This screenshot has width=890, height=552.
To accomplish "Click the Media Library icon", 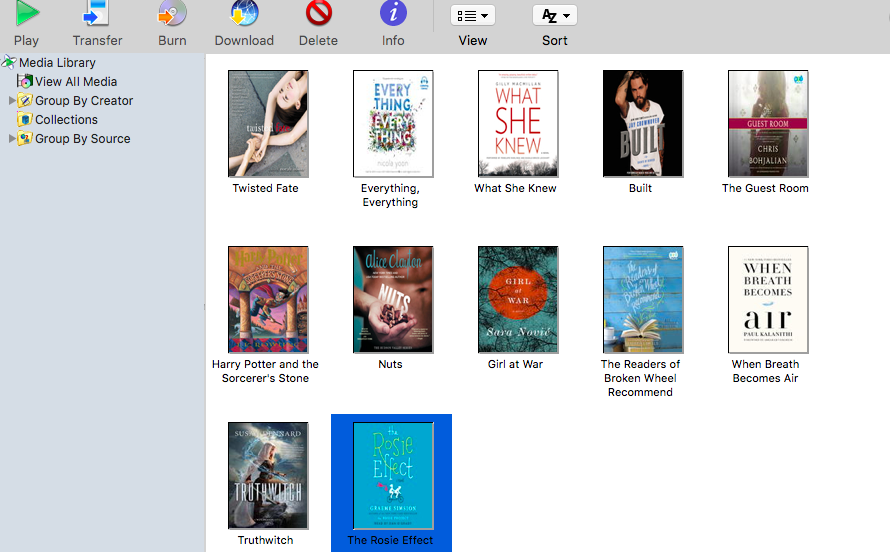I will coord(9,62).
